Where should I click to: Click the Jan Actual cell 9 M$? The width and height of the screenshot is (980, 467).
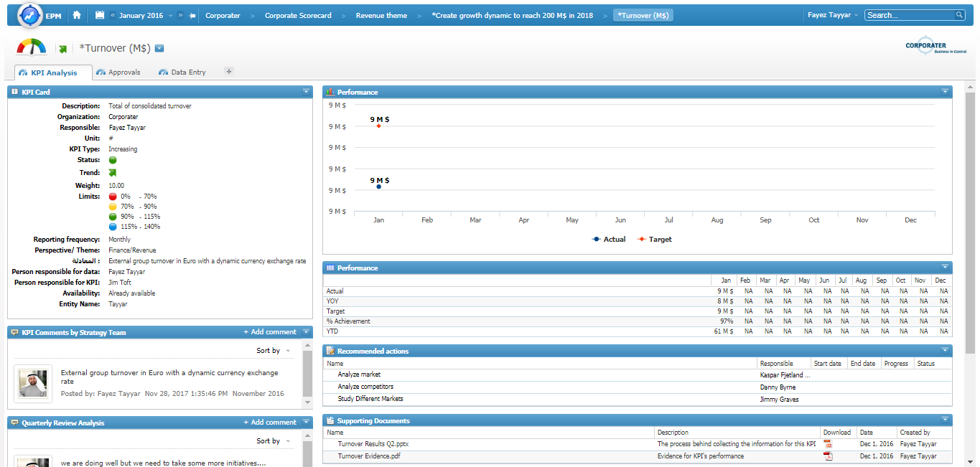[x=725, y=291]
